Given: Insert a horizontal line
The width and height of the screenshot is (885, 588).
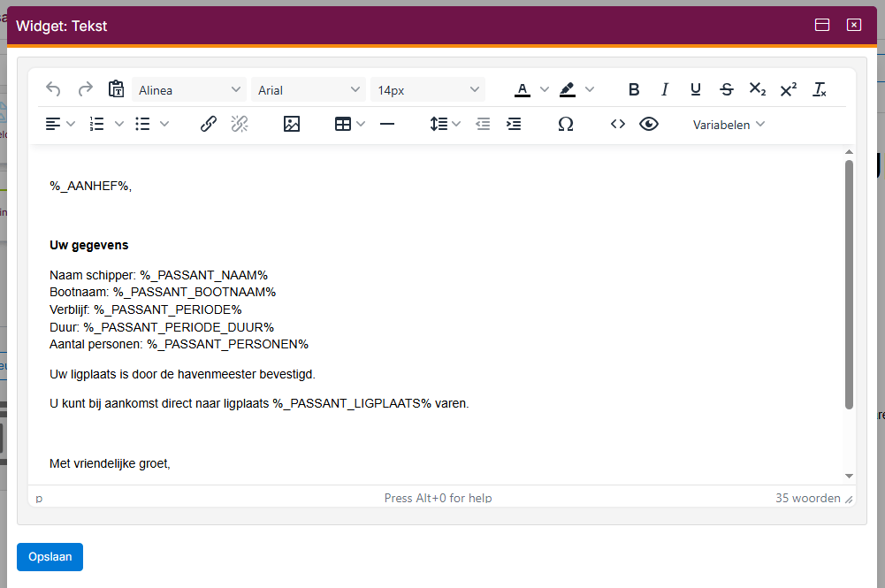Looking at the screenshot, I should click(x=387, y=124).
